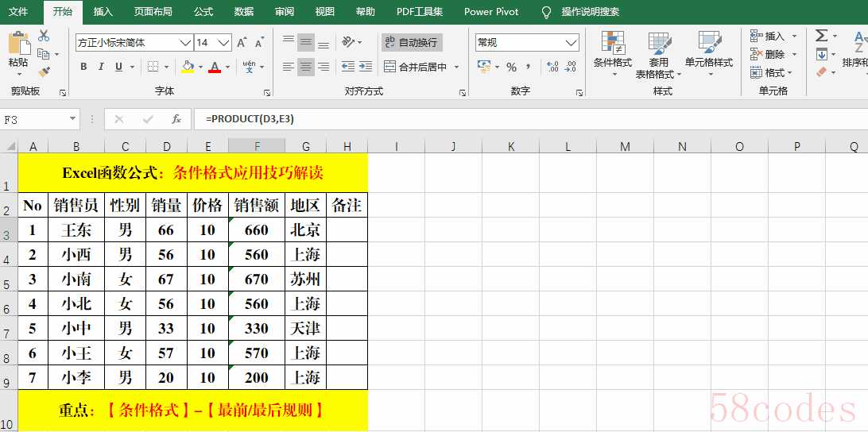Toggle italic formatting
This screenshot has width=868, height=432.
[102, 67]
